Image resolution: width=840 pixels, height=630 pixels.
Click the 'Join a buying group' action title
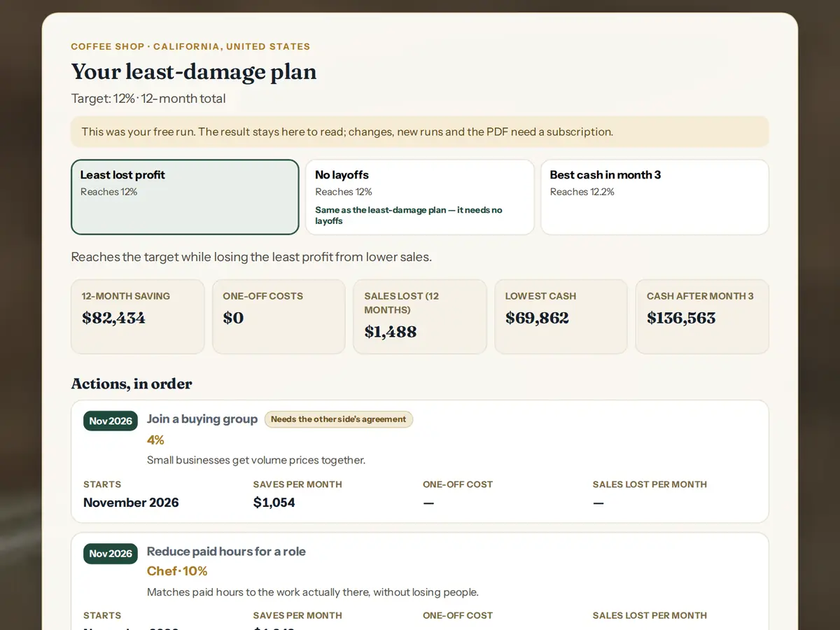click(202, 419)
